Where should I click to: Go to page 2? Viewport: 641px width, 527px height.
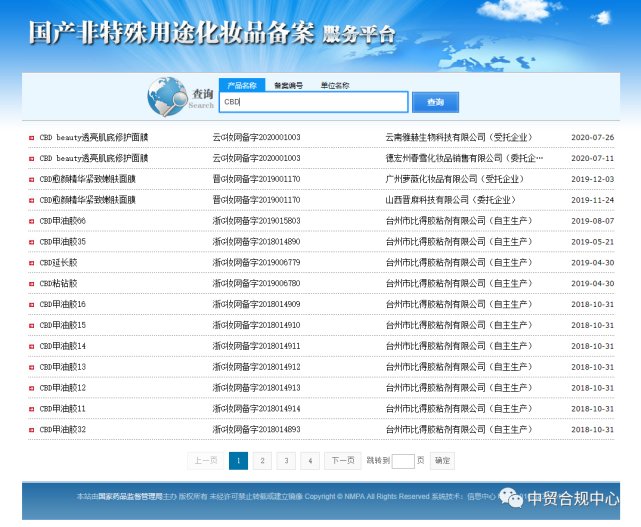[x=262, y=461]
